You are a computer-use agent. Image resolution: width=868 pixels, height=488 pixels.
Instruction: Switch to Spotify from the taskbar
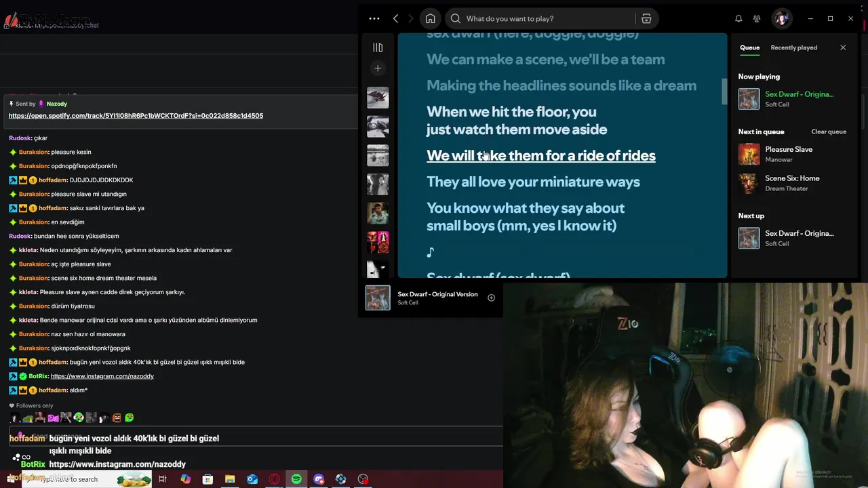pyautogui.click(x=296, y=479)
